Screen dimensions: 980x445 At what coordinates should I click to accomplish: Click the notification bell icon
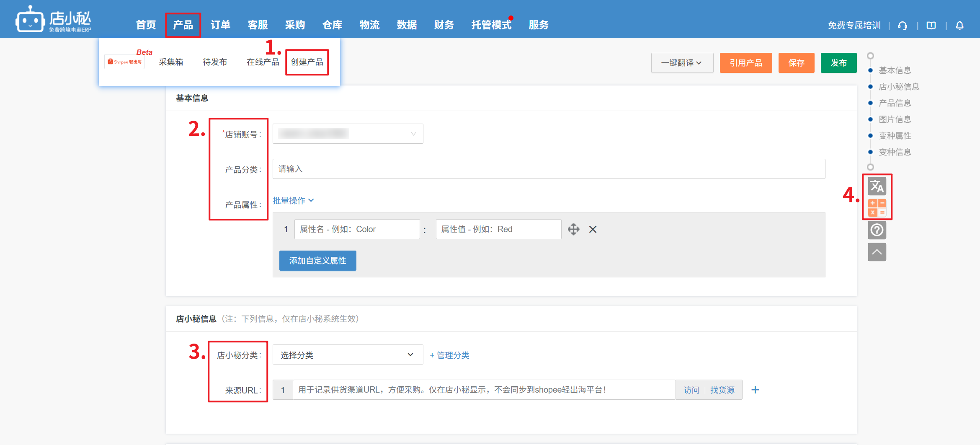[959, 26]
